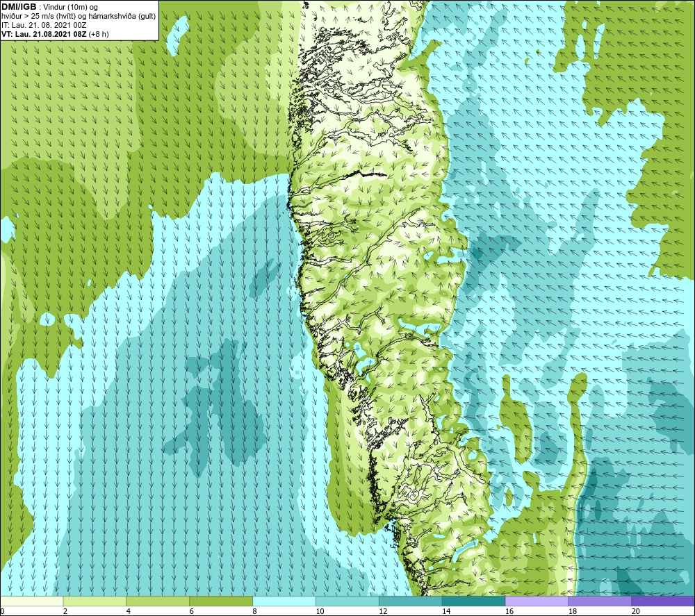This screenshot has width=695, height=616.
Task: Click the medium purple 18–20 legend swatch
Action: [600, 601]
